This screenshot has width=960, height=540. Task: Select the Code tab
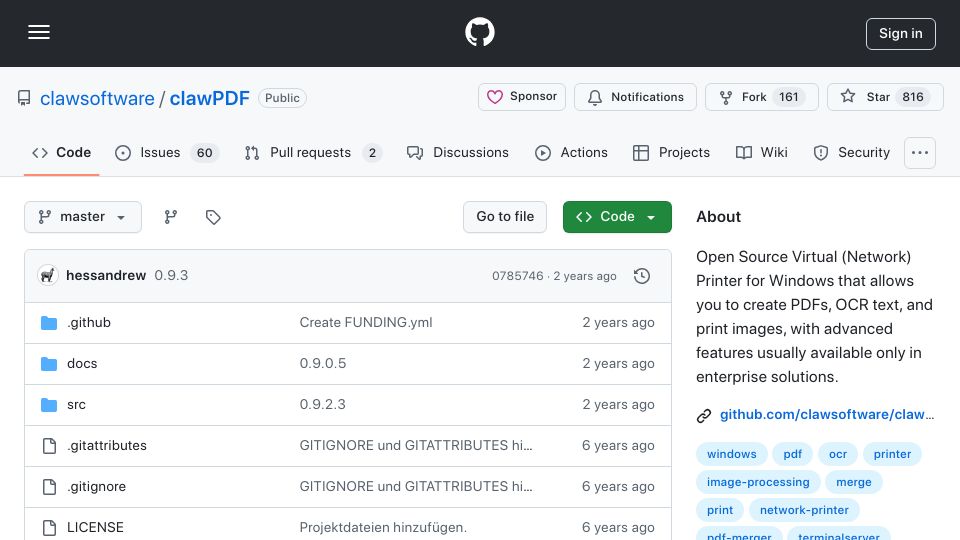pos(61,152)
